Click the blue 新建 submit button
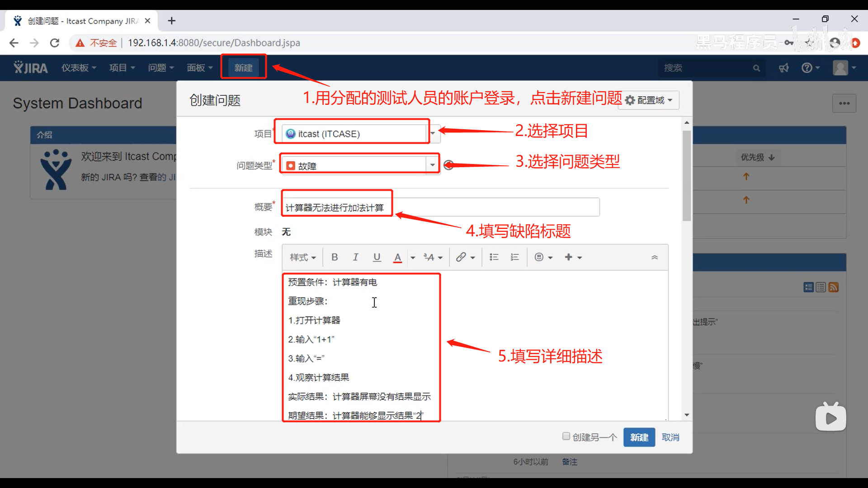868x488 pixels. (639, 437)
